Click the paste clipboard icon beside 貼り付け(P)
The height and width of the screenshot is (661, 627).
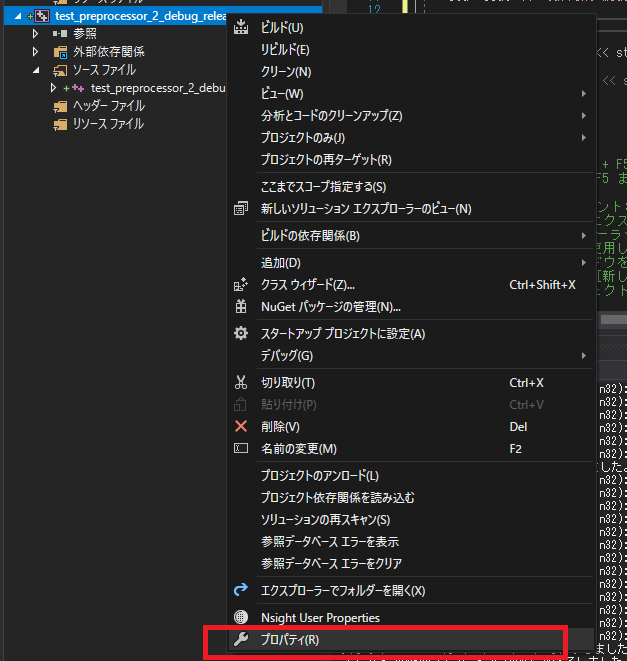pyautogui.click(x=240, y=404)
